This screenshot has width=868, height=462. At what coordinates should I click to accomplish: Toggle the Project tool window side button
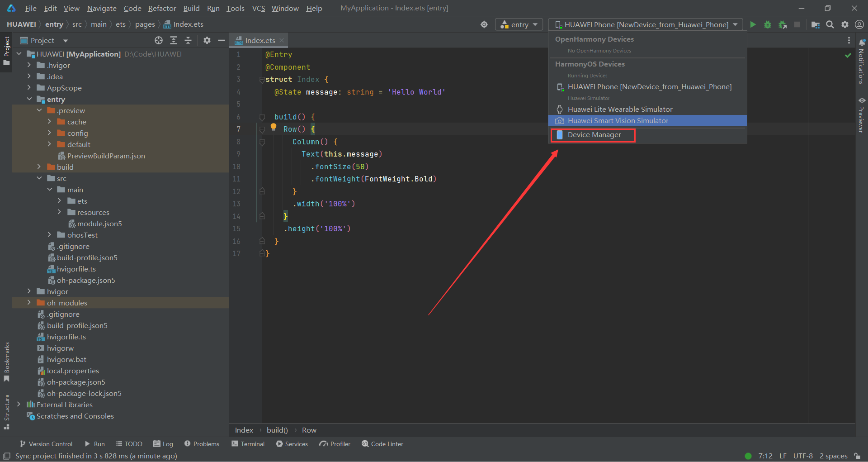coord(6,51)
